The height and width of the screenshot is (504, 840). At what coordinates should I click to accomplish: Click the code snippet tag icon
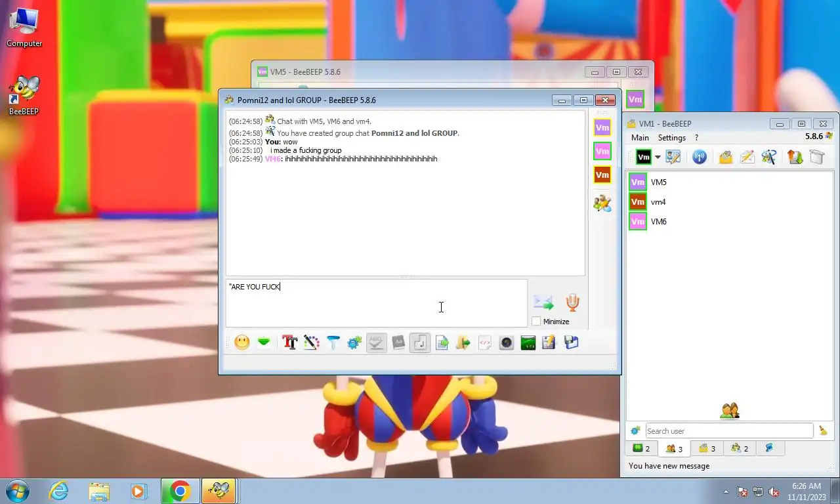click(x=485, y=343)
